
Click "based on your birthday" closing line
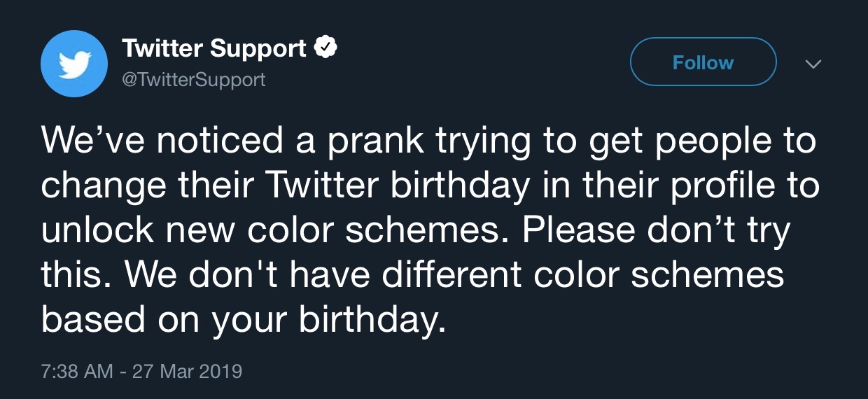point(243,320)
